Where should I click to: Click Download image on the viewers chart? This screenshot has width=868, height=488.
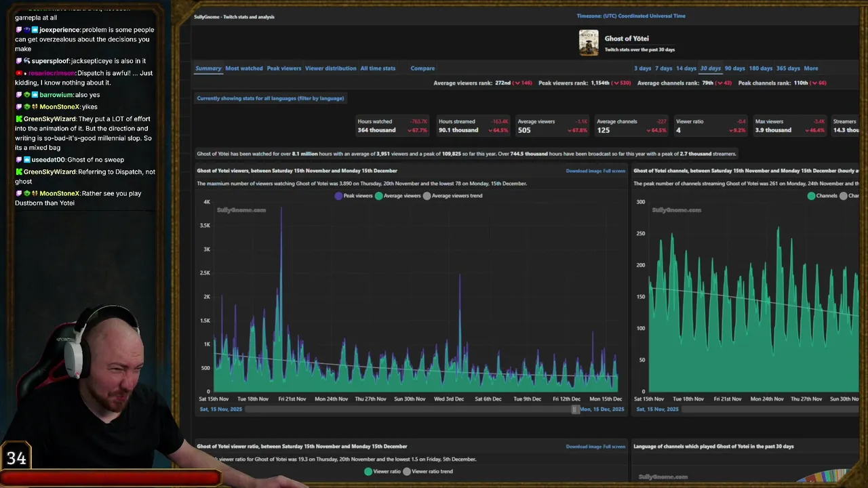[x=583, y=171]
